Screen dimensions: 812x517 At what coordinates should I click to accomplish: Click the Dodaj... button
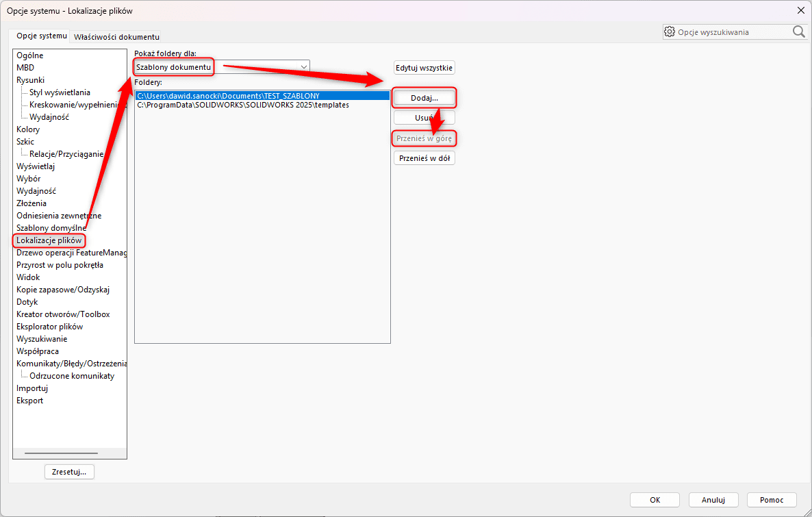[x=424, y=98]
